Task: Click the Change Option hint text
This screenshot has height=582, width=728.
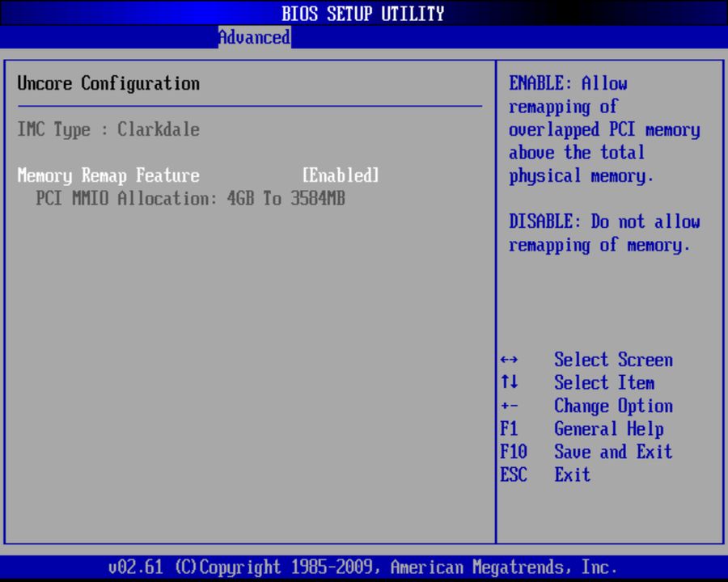Action: 613,406
